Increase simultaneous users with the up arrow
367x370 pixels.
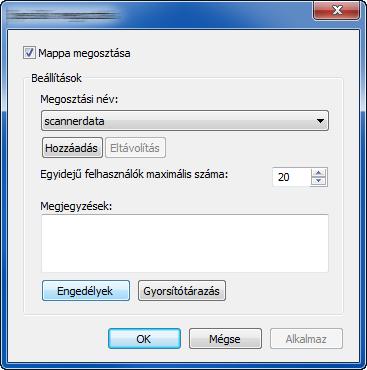click(x=319, y=172)
